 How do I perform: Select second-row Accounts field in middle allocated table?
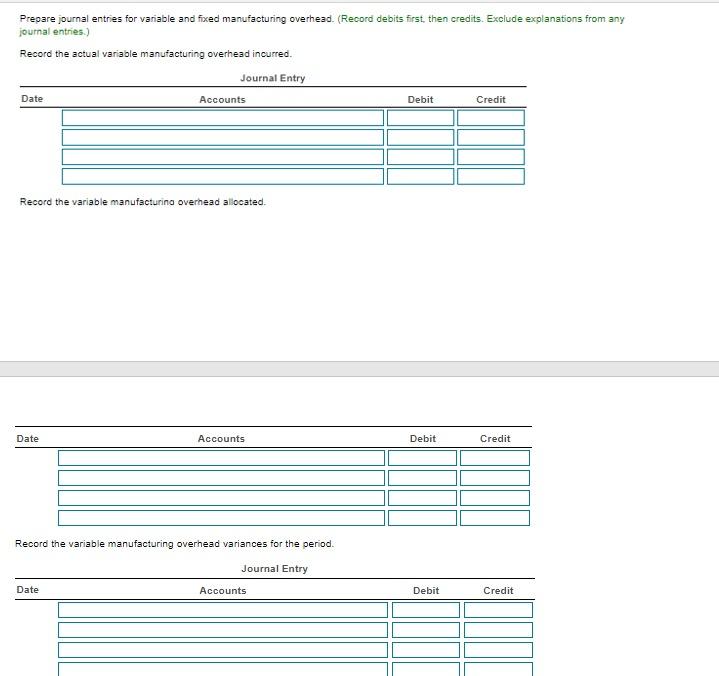tap(221, 478)
